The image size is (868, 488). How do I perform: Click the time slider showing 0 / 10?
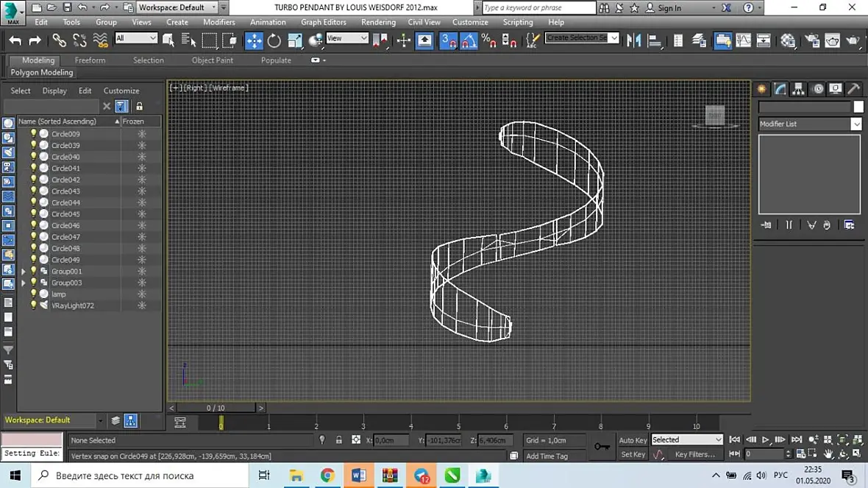pyautogui.click(x=216, y=408)
